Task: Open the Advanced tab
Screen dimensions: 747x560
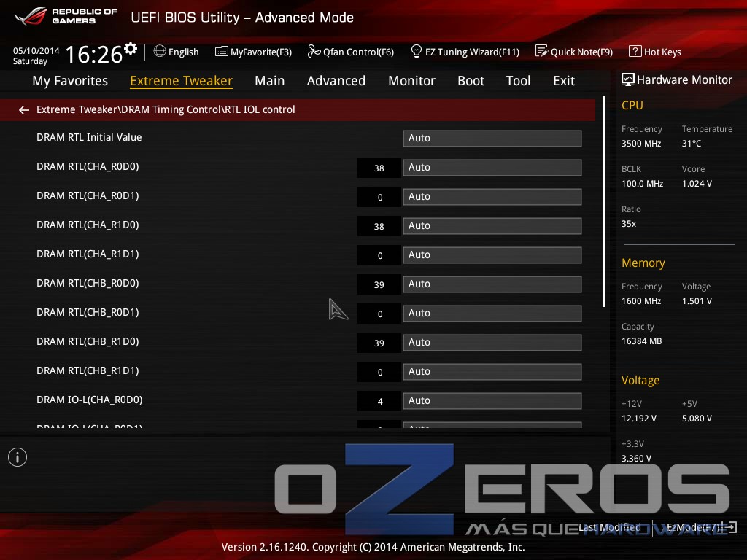Action: (x=336, y=81)
